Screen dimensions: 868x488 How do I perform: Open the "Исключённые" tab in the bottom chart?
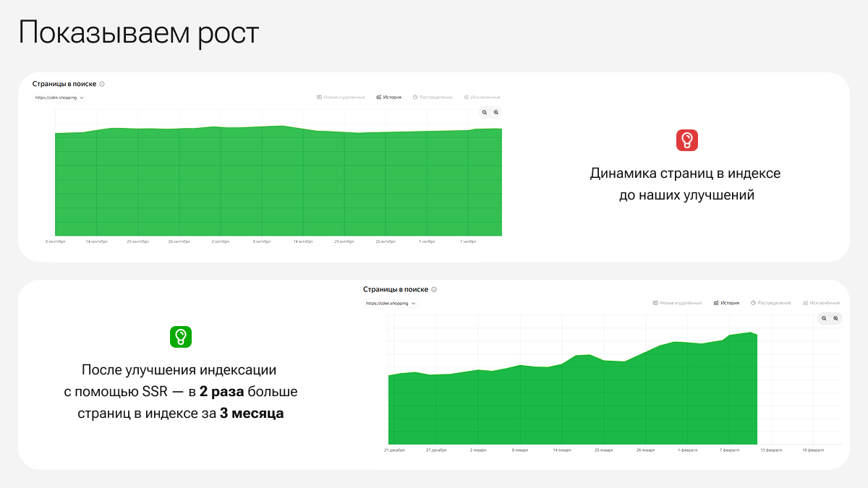[822, 303]
